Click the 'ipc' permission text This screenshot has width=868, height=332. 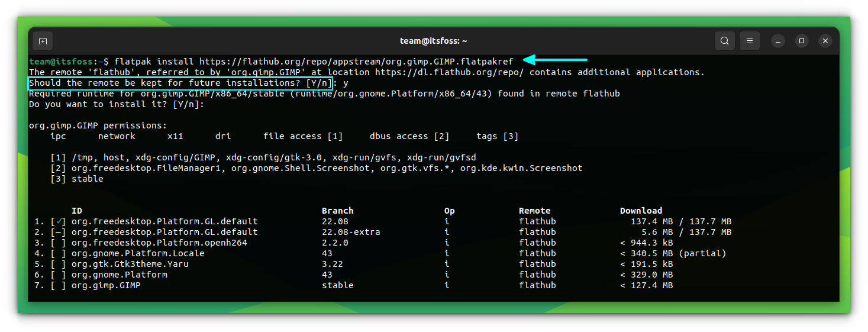tap(58, 136)
